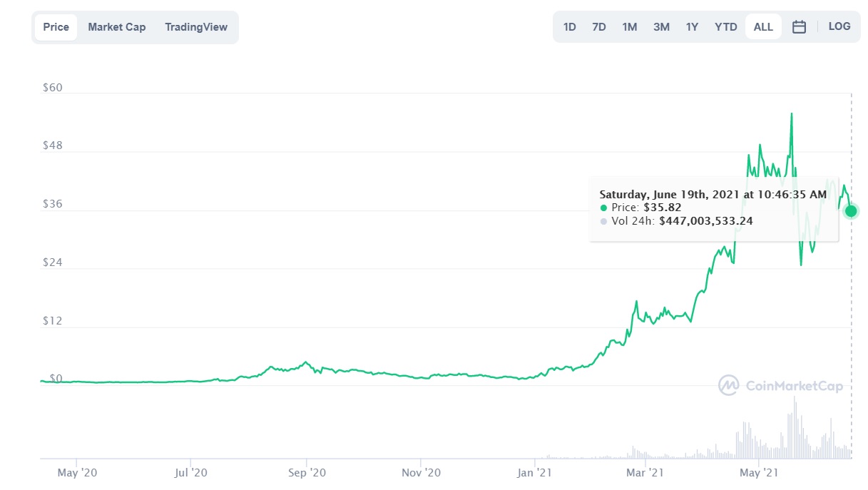Select the 7D time range
This screenshot has height=490, width=868.
(x=599, y=27)
